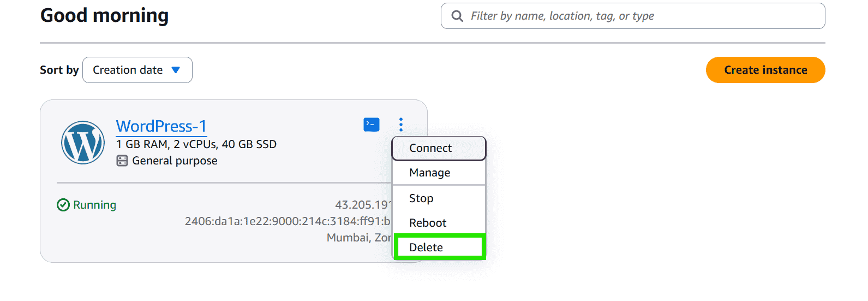Click the green Running status checkmark icon
This screenshot has height=301, width=868.
pos(63,205)
